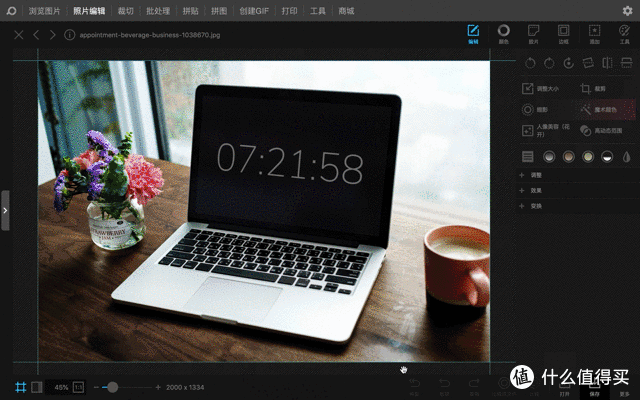Zoom in with the plus button

pyautogui.click(x=158, y=387)
